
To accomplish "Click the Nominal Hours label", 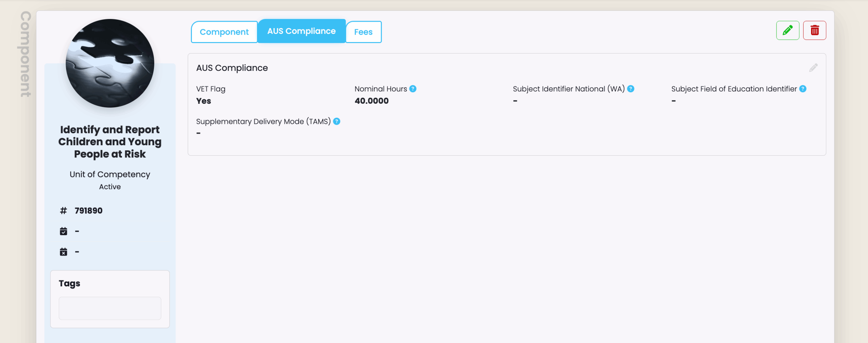I will (380, 89).
